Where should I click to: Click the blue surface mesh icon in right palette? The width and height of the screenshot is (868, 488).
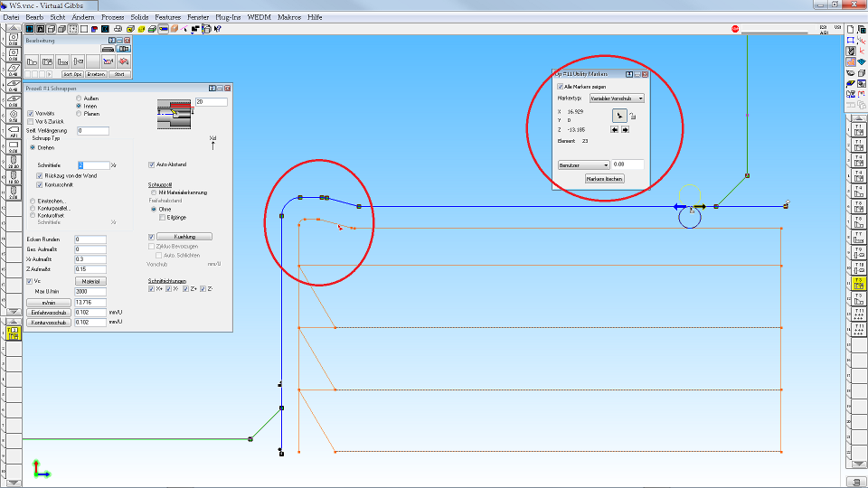click(862, 62)
